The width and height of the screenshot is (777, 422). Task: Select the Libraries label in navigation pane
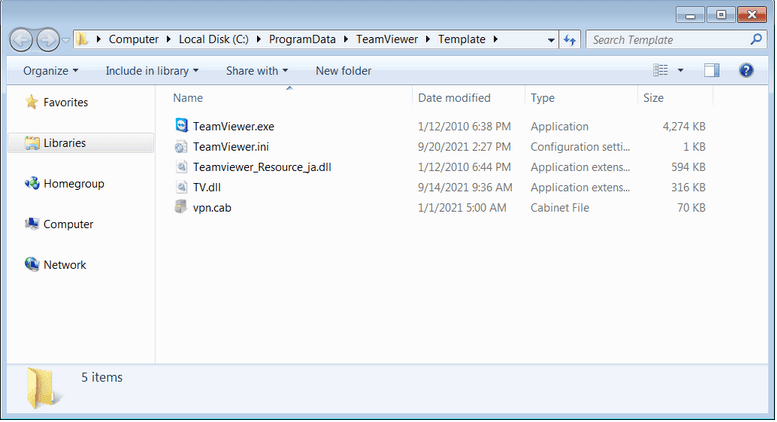[64, 143]
